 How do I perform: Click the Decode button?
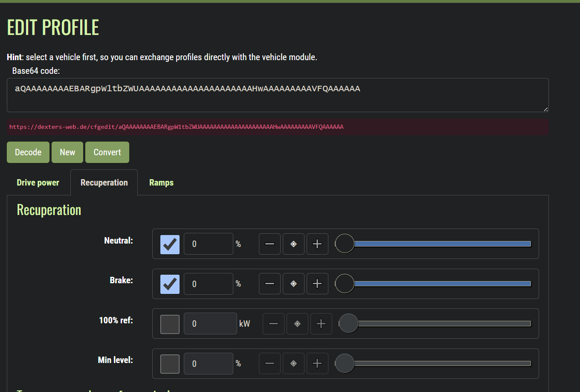point(28,152)
